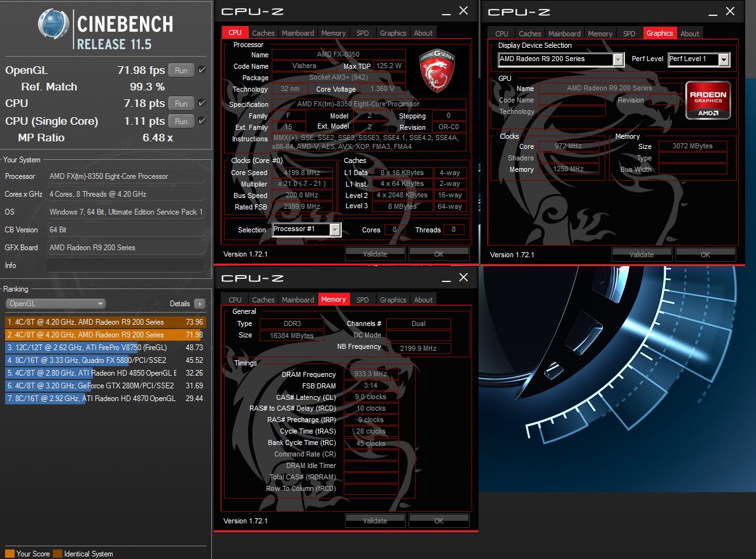Switch to Mainboard tab in CPU window
Screen dimensions: 756x559
[297, 33]
